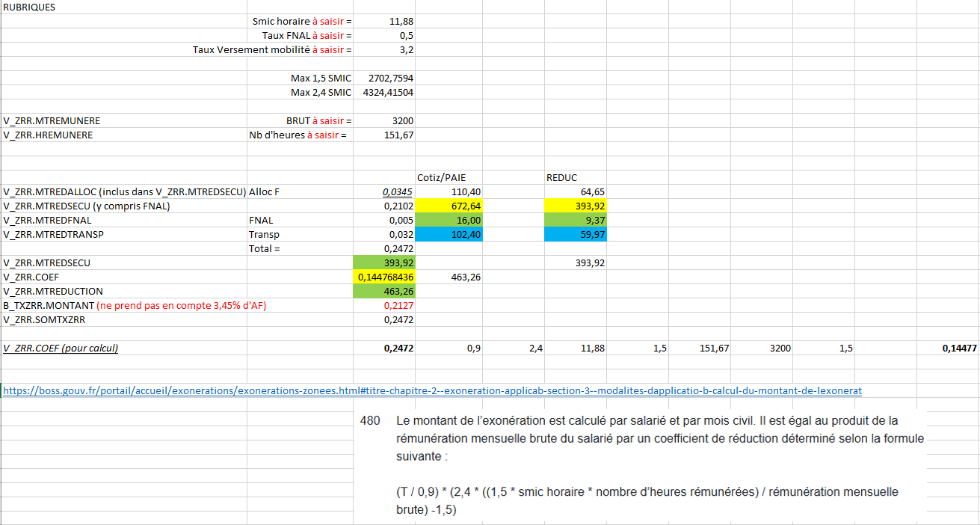Click the Max 1,5 SMIC value 2702,7594
Image resolution: width=980 pixels, height=525 pixels.
(x=384, y=79)
